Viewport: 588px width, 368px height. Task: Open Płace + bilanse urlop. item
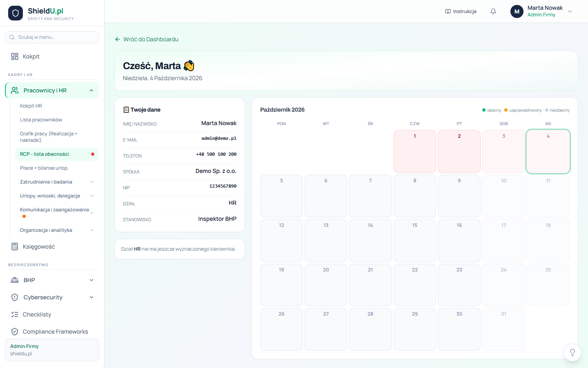point(57,168)
